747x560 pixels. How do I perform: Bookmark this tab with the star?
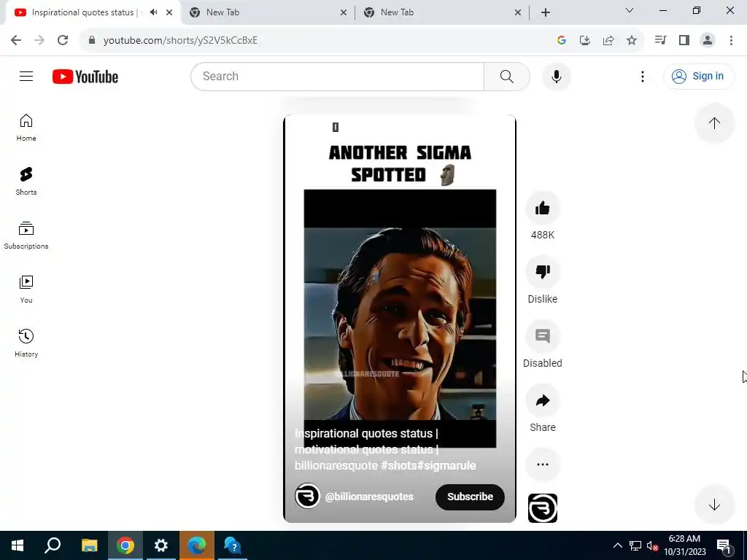point(632,41)
